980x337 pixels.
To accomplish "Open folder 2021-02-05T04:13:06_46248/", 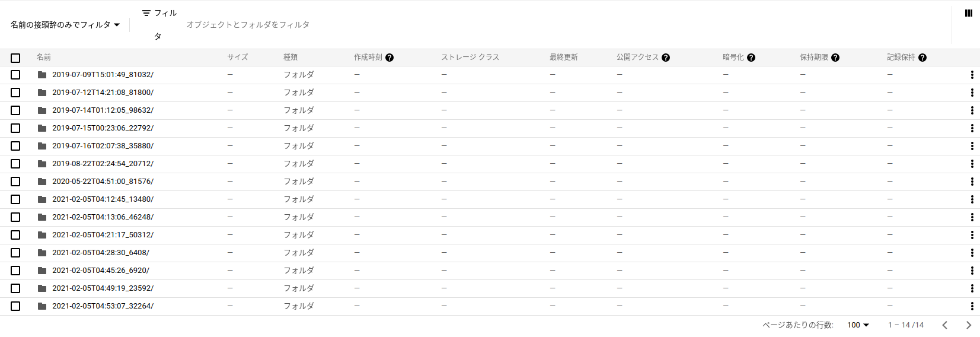I will click(103, 217).
